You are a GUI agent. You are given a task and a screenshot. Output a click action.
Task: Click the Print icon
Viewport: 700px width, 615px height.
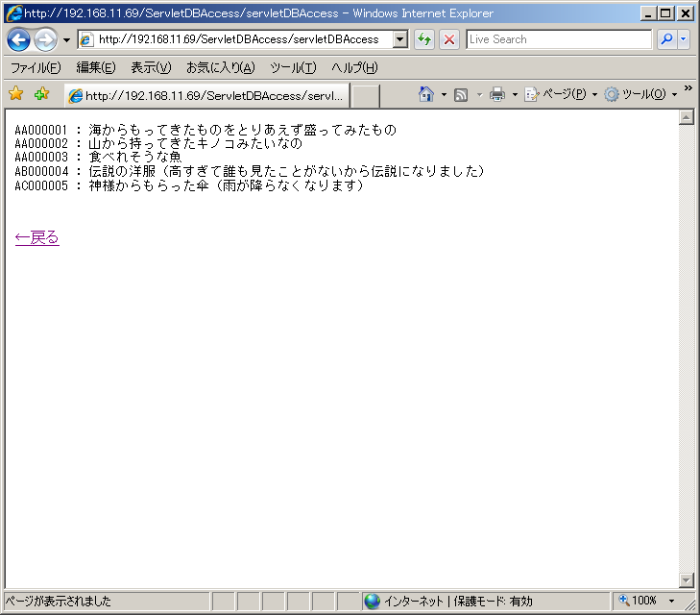pos(497,95)
